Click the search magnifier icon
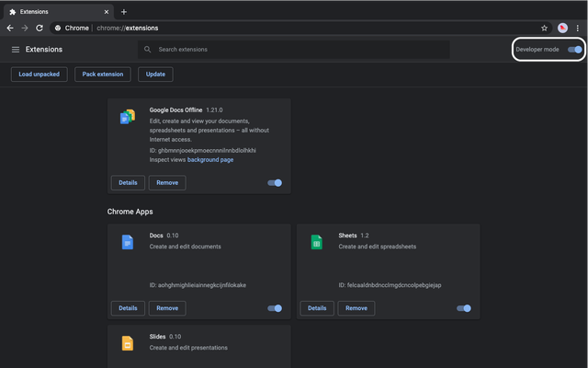The width and height of the screenshot is (588, 368). click(x=147, y=50)
